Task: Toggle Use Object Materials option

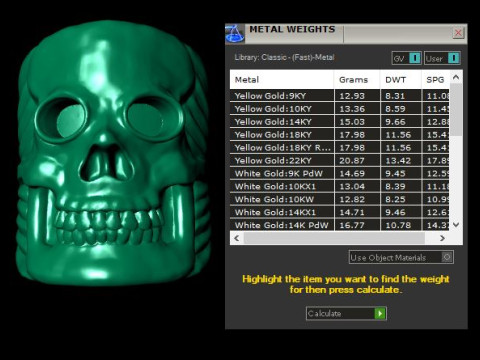Action: point(401,257)
